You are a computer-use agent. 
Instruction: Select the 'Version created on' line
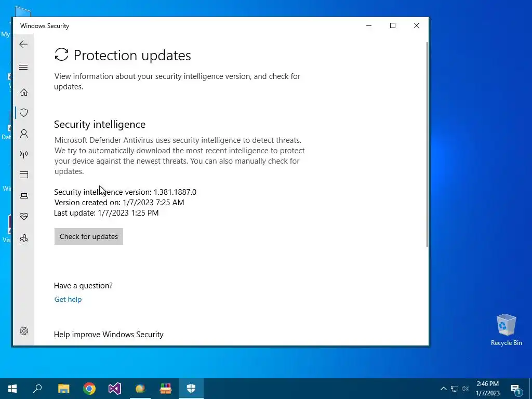119,203
